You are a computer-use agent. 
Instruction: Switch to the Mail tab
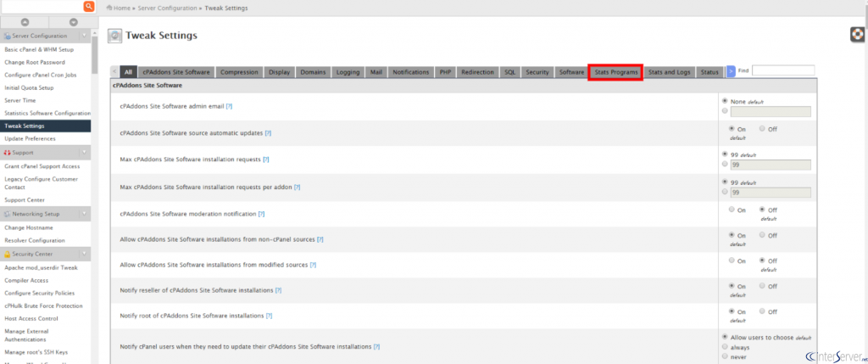(x=376, y=73)
